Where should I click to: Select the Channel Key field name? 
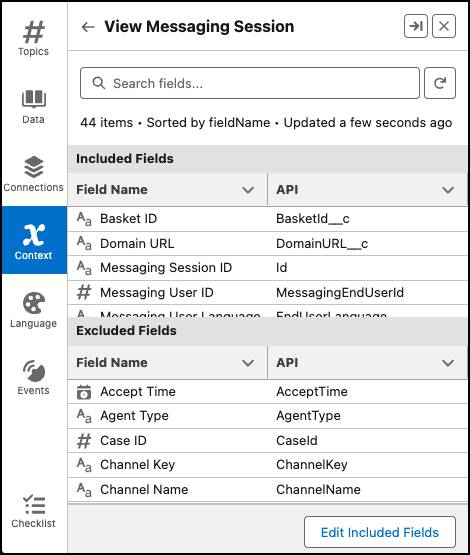click(138, 465)
